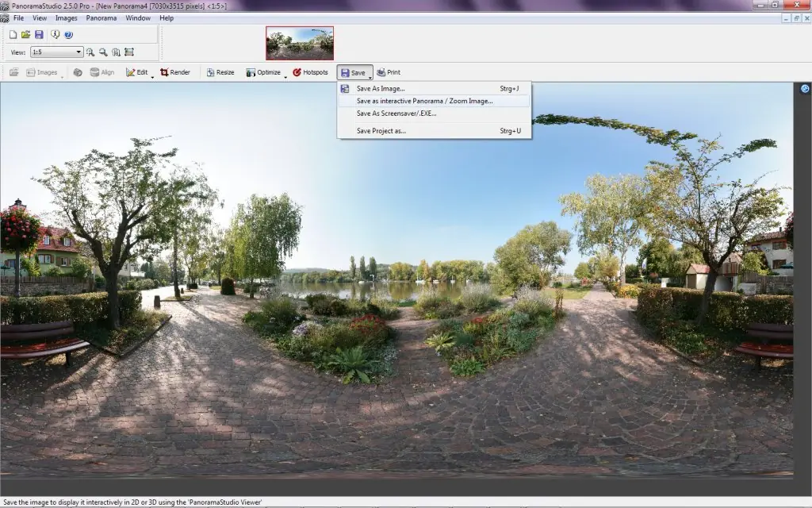Click the 1:1 zoom icon beside the magnifiers

[116, 52]
